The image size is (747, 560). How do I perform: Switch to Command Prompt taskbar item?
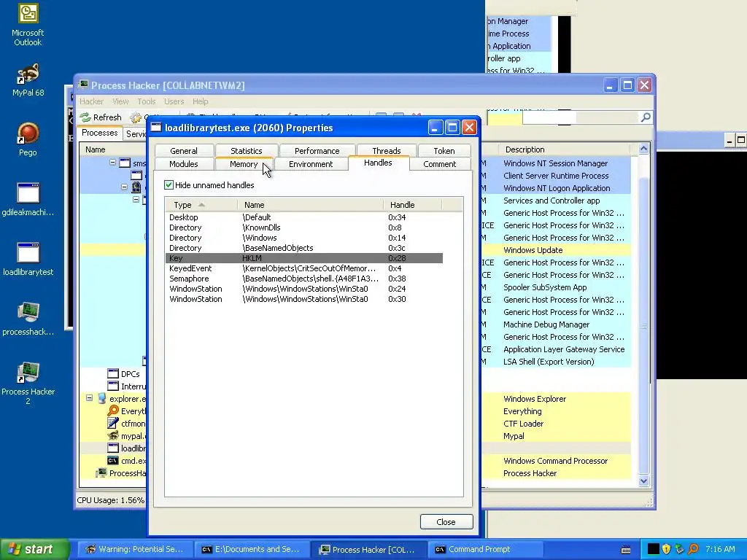click(485, 549)
